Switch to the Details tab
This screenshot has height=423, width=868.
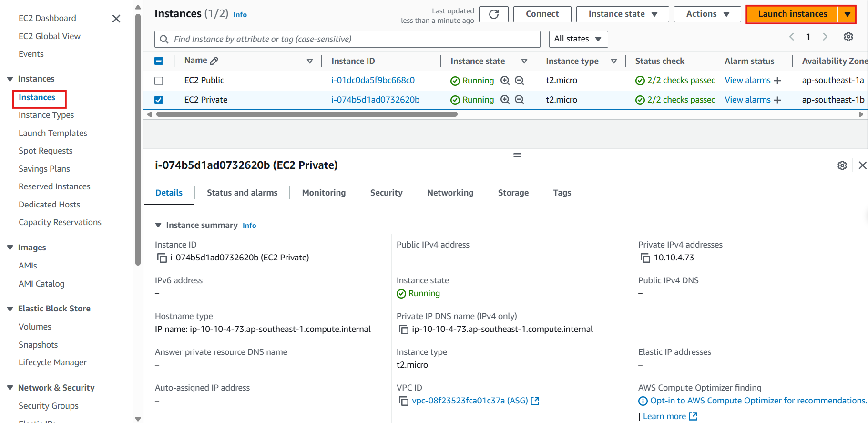[x=169, y=193]
